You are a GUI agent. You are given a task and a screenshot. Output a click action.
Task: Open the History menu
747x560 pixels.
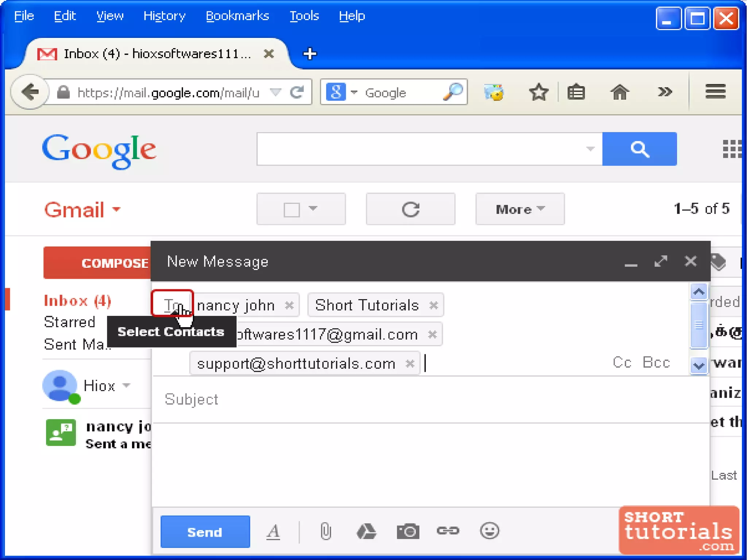point(165,16)
